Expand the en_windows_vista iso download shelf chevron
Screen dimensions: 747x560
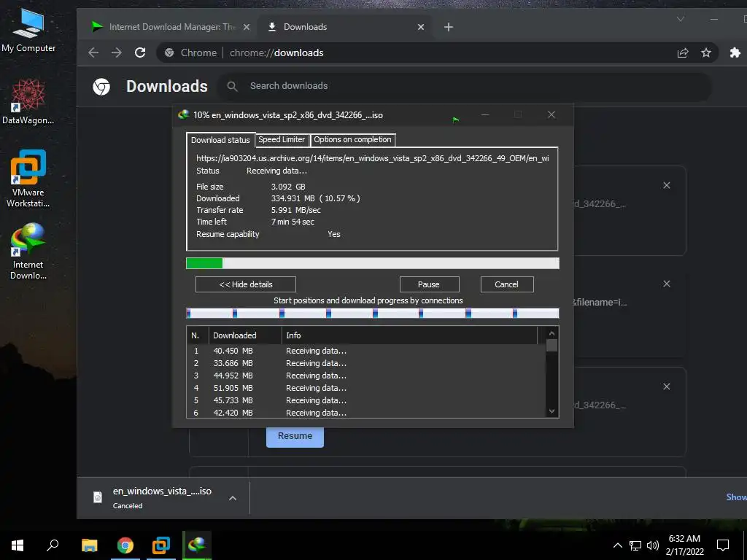[233, 498]
